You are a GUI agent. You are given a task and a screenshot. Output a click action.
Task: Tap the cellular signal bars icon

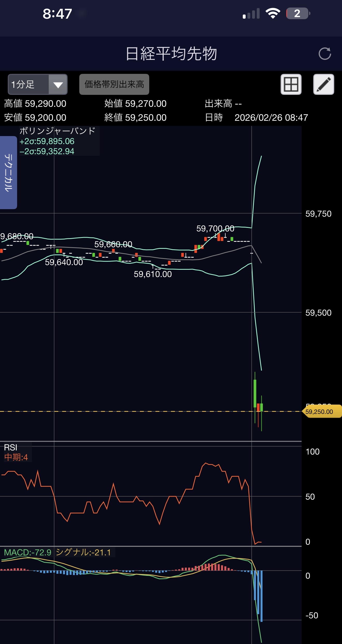tap(251, 13)
